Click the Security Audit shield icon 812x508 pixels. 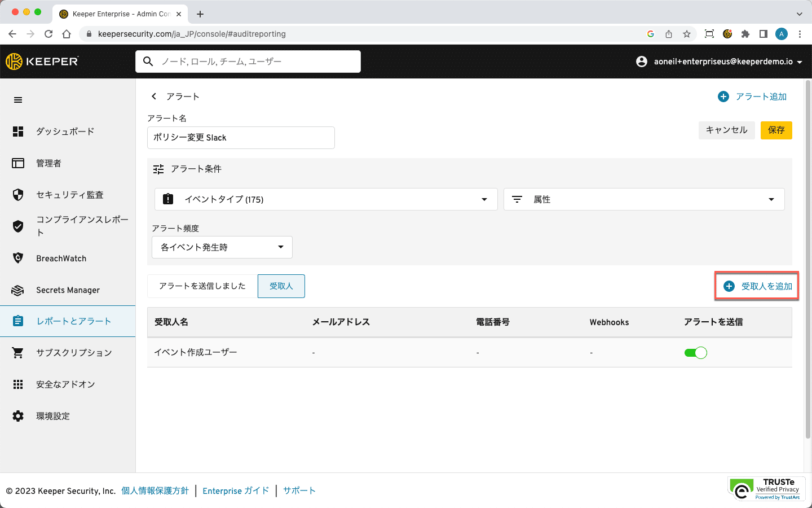click(18, 195)
